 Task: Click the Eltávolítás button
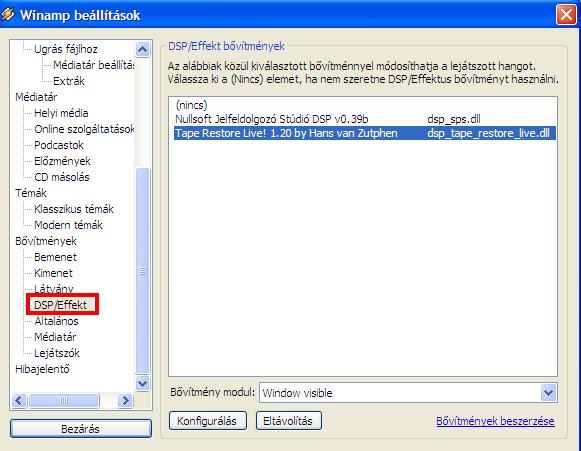click(288, 421)
